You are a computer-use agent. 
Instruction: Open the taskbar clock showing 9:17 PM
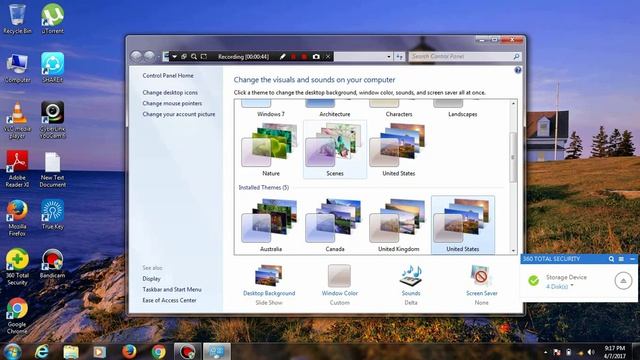(x=615, y=352)
